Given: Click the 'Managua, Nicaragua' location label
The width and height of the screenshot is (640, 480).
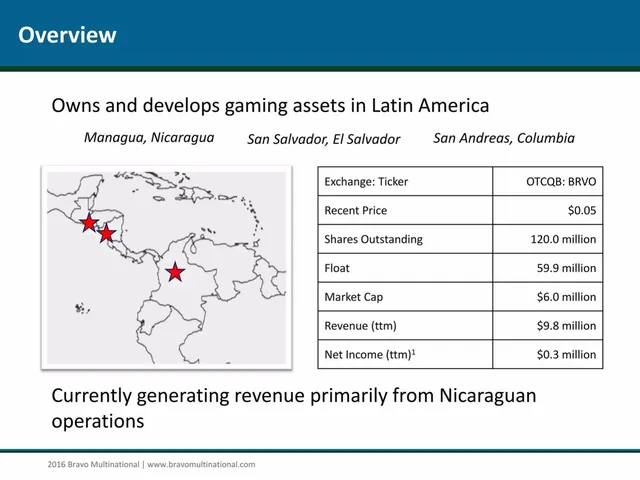Looking at the screenshot, I should [149, 138].
